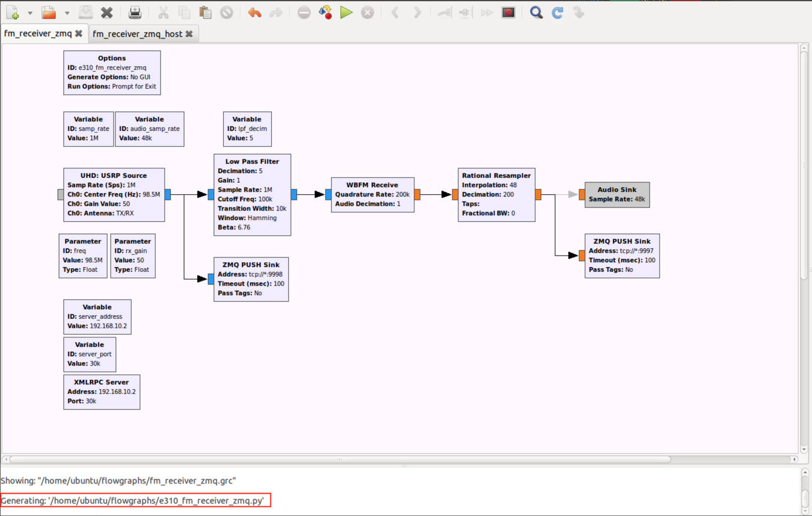Copy the selected block

click(x=184, y=12)
